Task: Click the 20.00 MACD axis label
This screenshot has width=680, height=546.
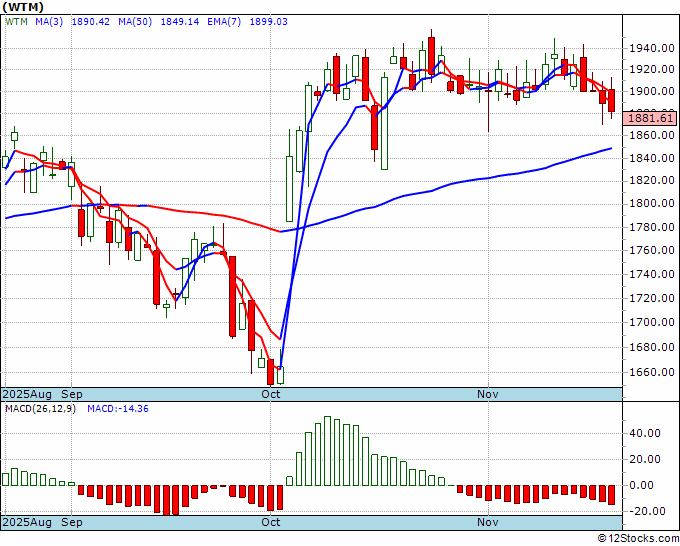Action: coord(644,459)
